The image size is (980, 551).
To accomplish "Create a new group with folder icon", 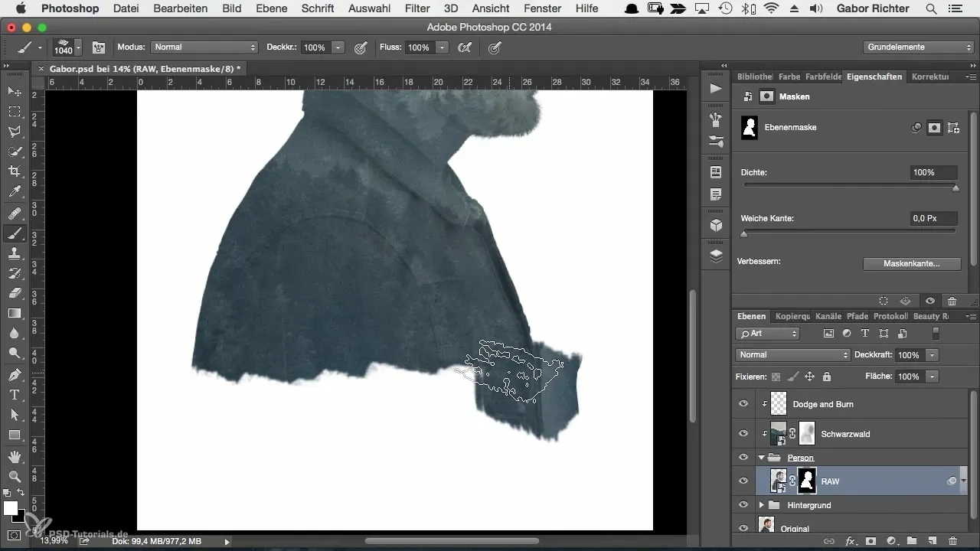I will tap(912, 541).
